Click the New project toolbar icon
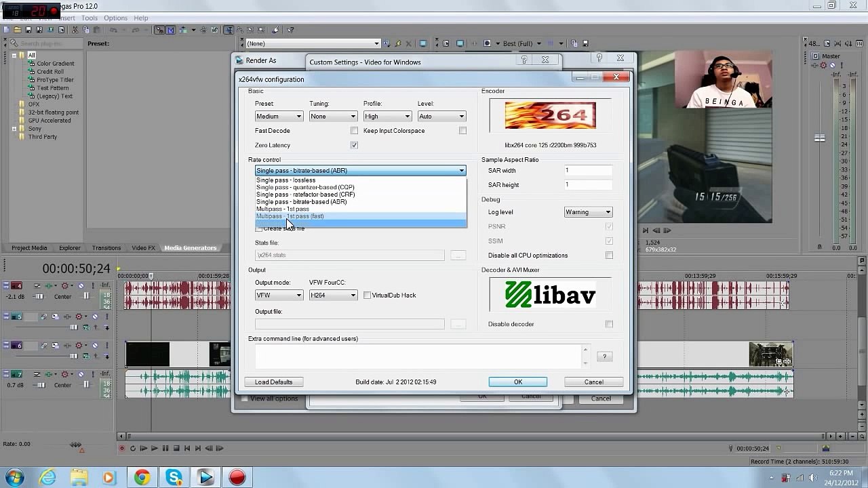Viewport: 868px width, 488px height. pos(5,30)
